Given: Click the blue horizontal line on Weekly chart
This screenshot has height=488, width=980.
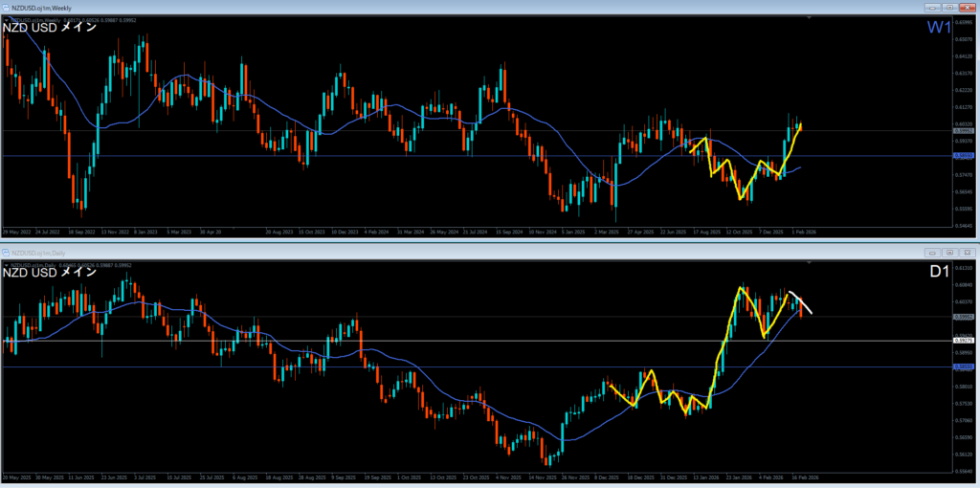Looking at the screenshot, I should coord(383,155).
